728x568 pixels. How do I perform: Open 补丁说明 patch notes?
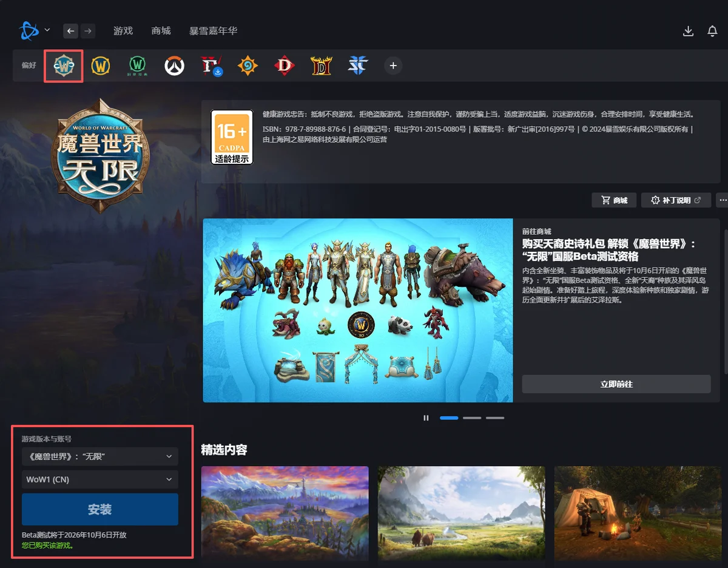click(x=676, y=200)
